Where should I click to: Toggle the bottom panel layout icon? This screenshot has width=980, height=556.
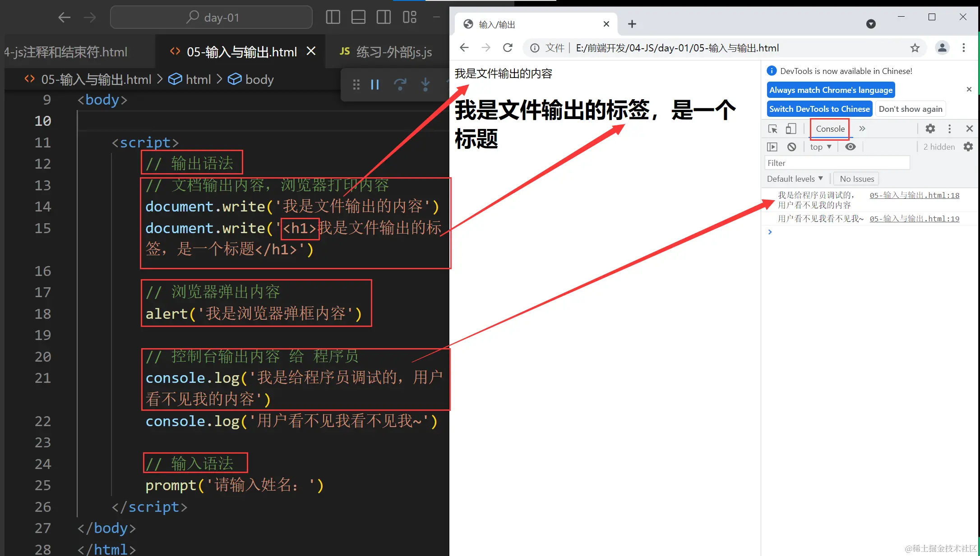pos(358,17)
